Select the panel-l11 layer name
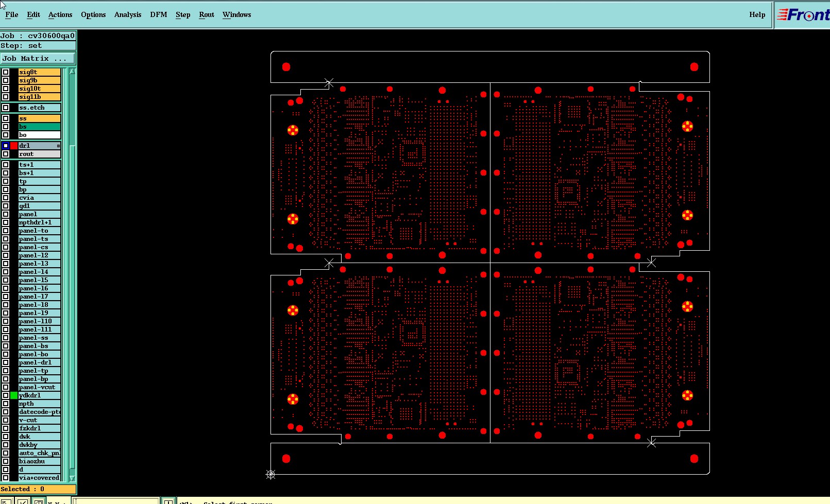This screenshot has width=830, height=504. point(40,329)
